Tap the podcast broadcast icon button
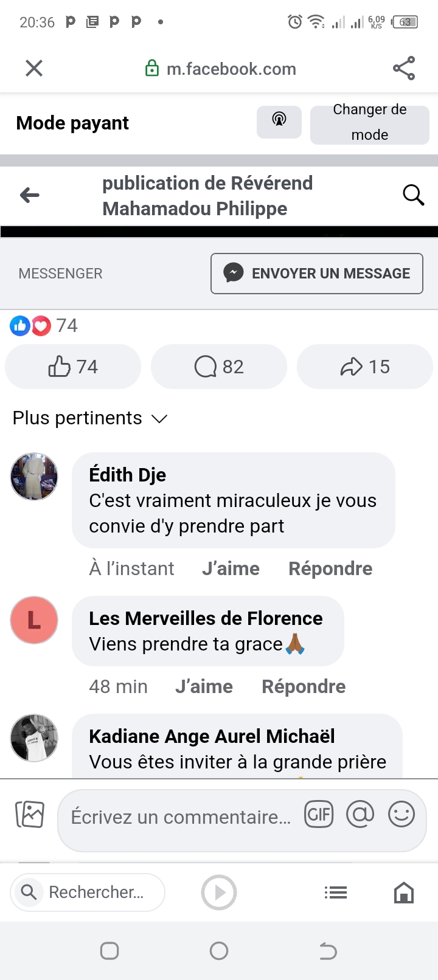The height and width of the screenshot is (980, 438). point(279,122)
